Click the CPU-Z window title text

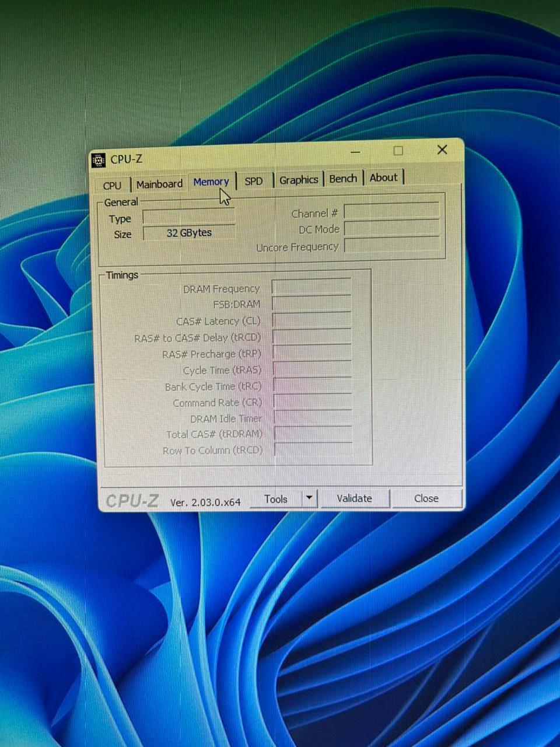coord(127,159)
